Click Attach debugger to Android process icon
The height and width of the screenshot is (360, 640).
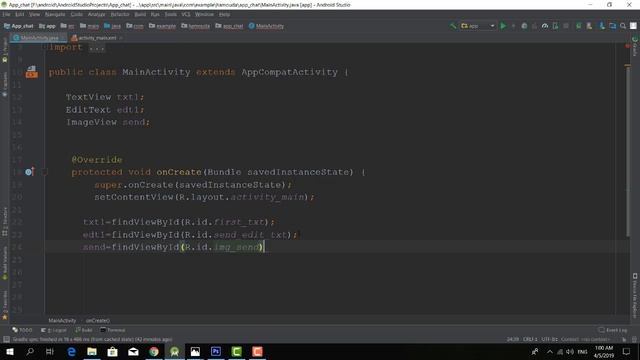(x=555, y=26)
